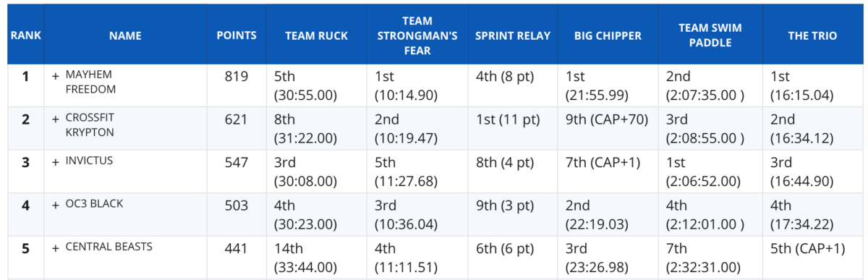Select TEAM STRONGMAN'S FEAR column header
Viewport: 868px width, 280px height.
[x=418, y=35]
